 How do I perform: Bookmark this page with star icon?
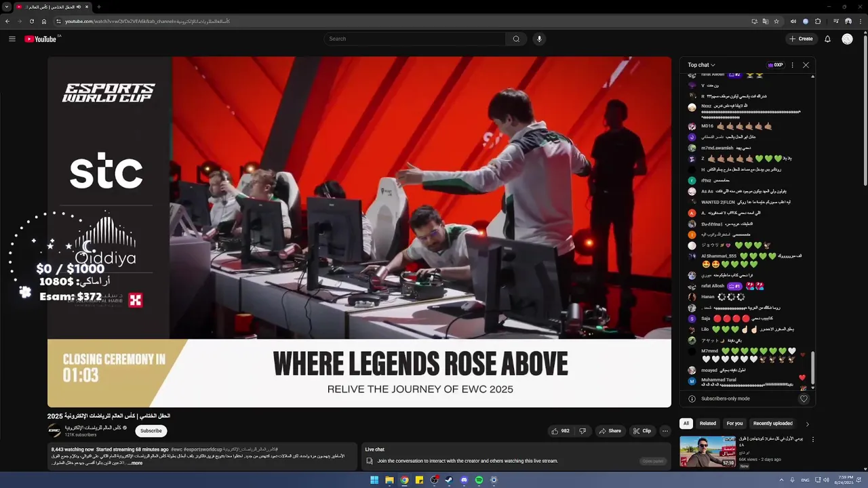click(x=776, y=21)
